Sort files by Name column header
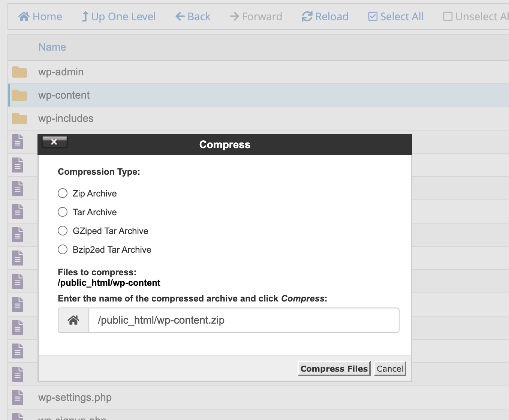 (x=52, y=47)
